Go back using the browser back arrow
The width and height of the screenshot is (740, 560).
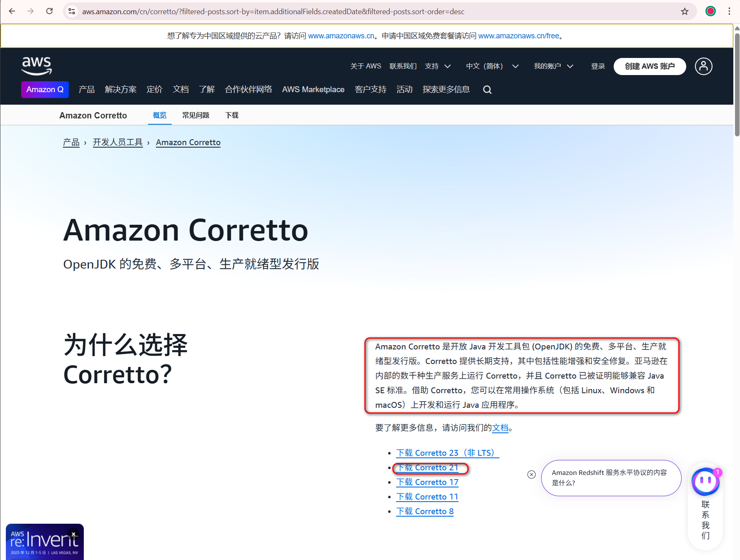click(x=12, y=11)
